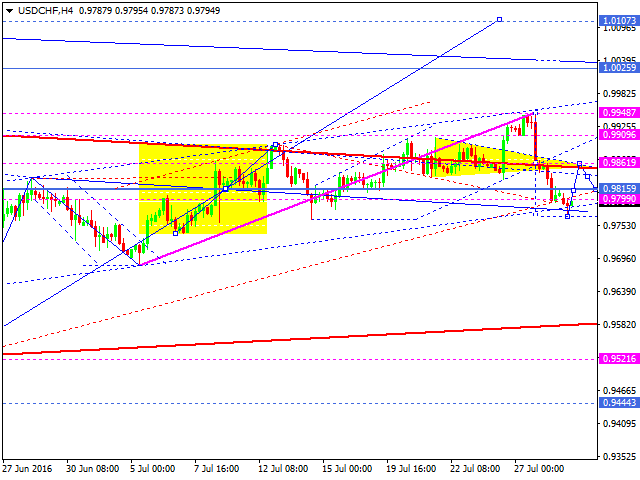Screen dimensions: 640x480
Task: Select trendline anchor point near 1.01073 level
Action: point(499,19)
